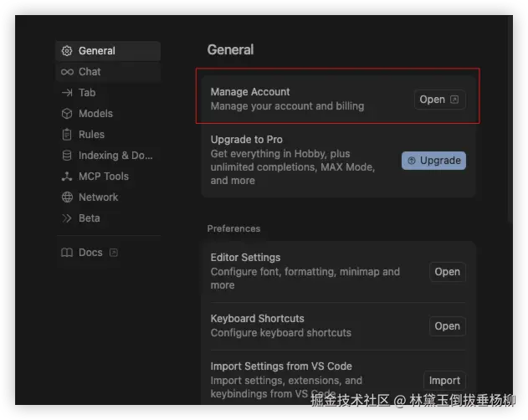Open Keyboard Shortcuts configuration
The image size is (528, 420).
(x=447, y=326)
